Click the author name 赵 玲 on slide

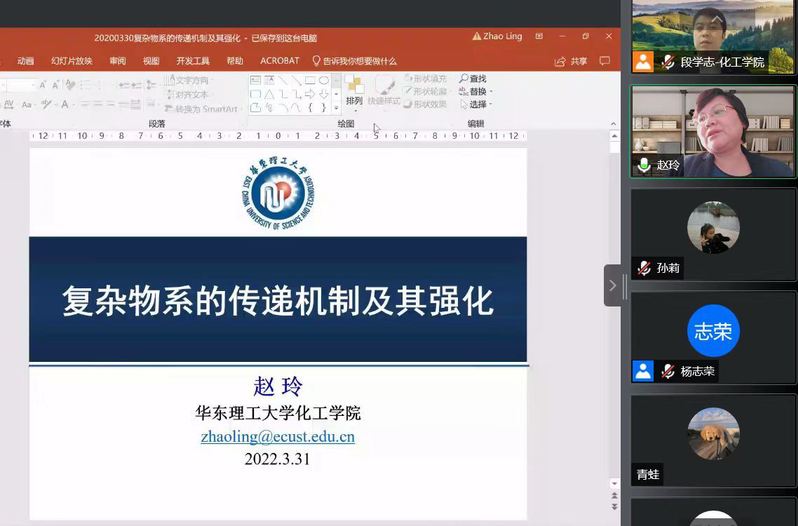tap(278, 387)
